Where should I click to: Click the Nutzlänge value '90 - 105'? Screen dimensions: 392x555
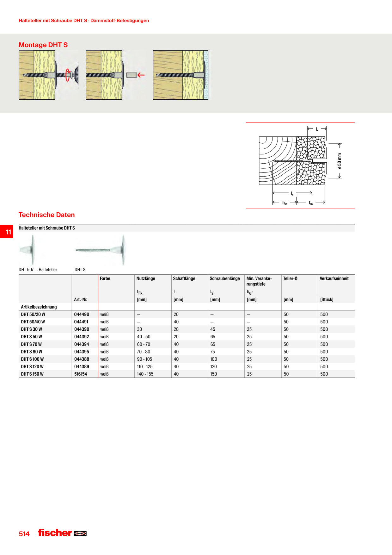144,359
